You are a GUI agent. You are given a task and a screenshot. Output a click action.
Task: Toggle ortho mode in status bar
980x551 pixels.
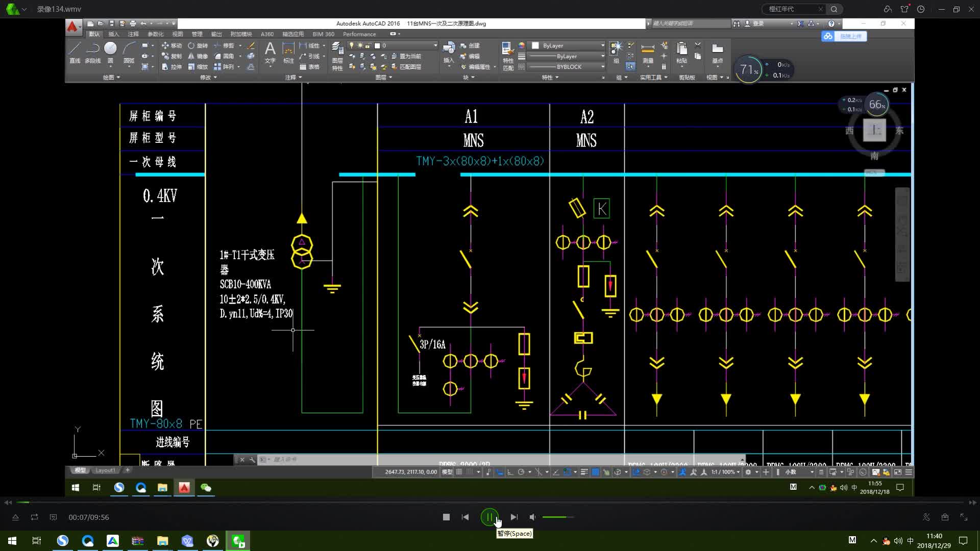510,472
